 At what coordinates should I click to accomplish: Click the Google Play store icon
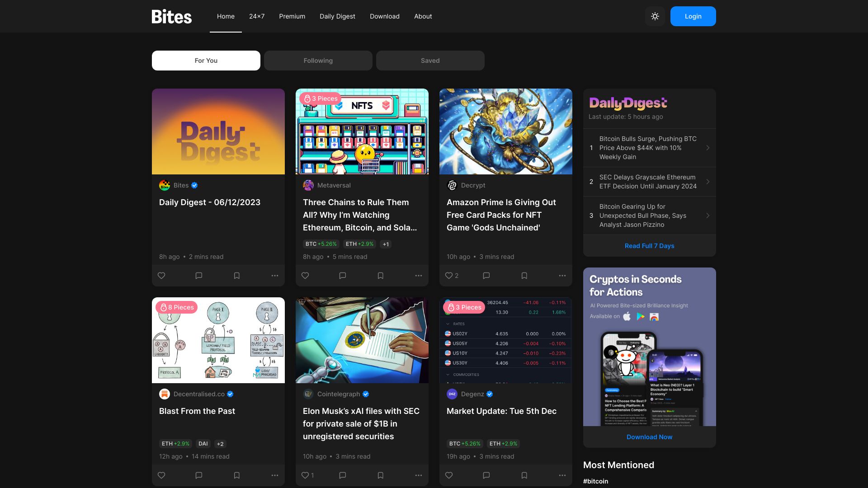coord(641,316)
